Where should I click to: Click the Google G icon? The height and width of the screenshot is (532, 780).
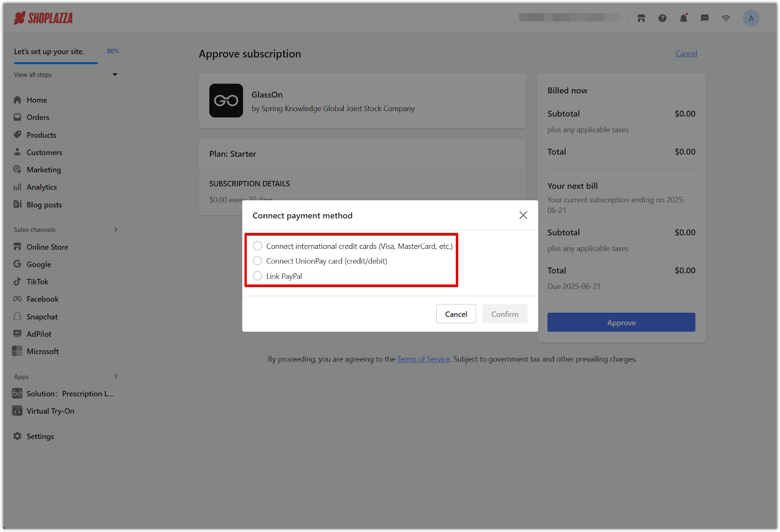(18, 264)
